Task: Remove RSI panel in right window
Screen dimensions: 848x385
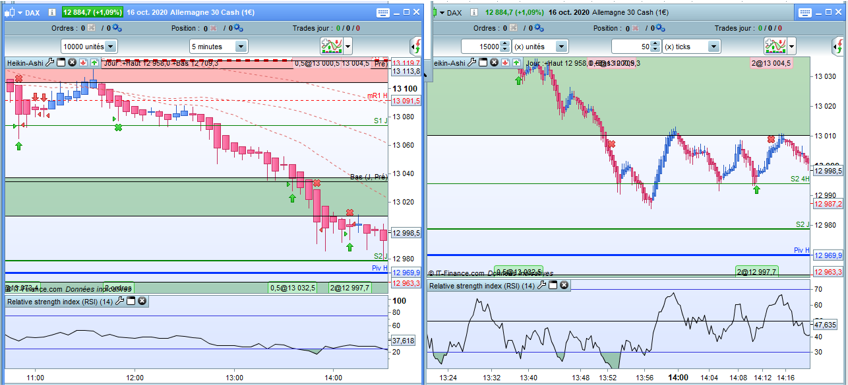Action: [564, 284]
